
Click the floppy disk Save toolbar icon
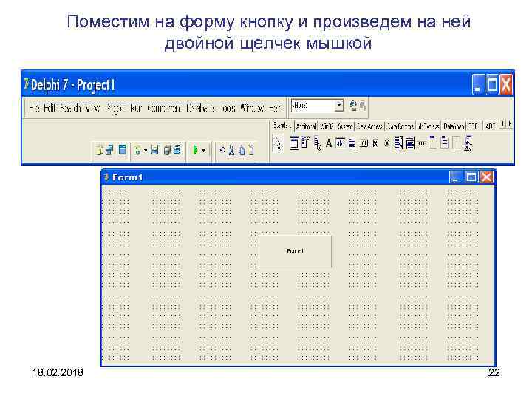click(154, 149)
